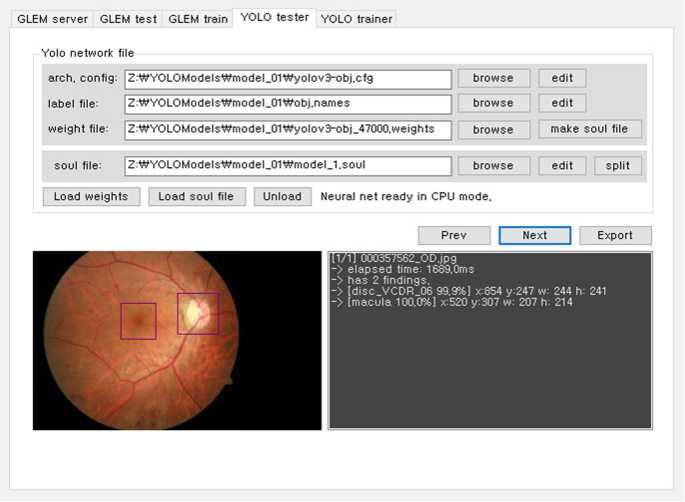Viewport: 685px width, 502px height.
Task: Click the make soul file button
Action: click(590, 129)
